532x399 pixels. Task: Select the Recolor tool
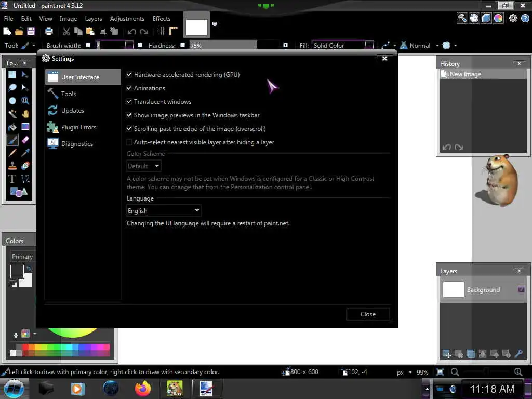click(x=25, y=166)
